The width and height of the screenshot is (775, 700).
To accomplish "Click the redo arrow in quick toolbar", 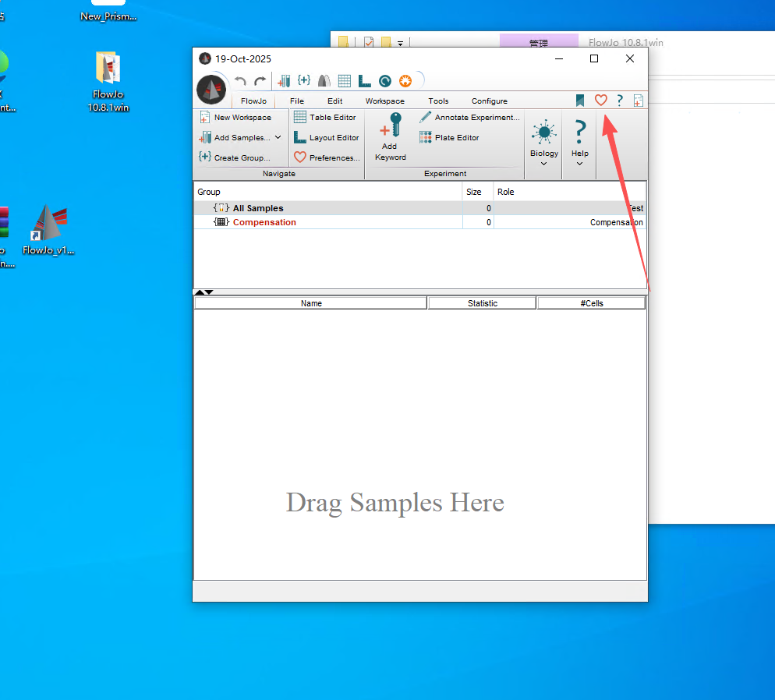I will pos(260,81).
